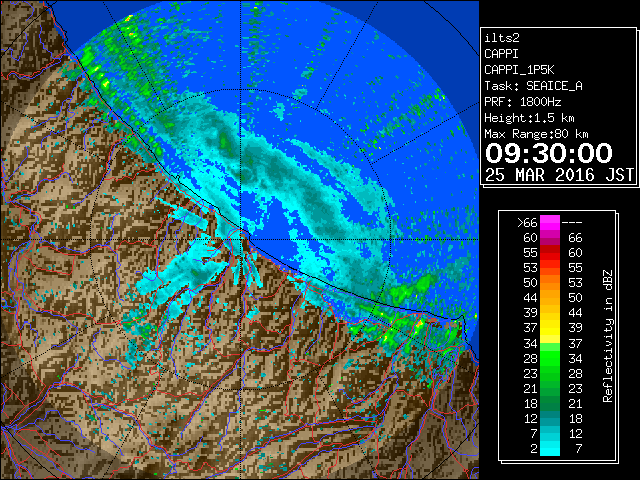This screenshot has height=480, width=640.
Task: Select the 'Task: SEAICE_A' text line
Action: click(533, 86)
